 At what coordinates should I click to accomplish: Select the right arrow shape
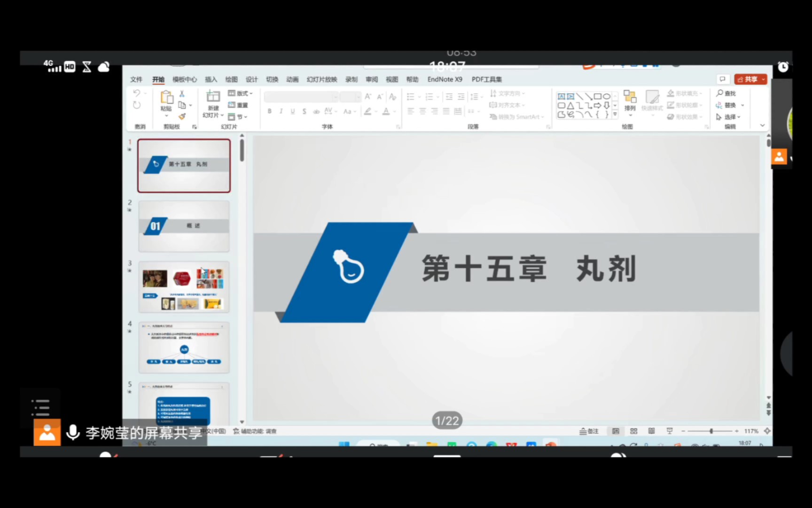597,105
